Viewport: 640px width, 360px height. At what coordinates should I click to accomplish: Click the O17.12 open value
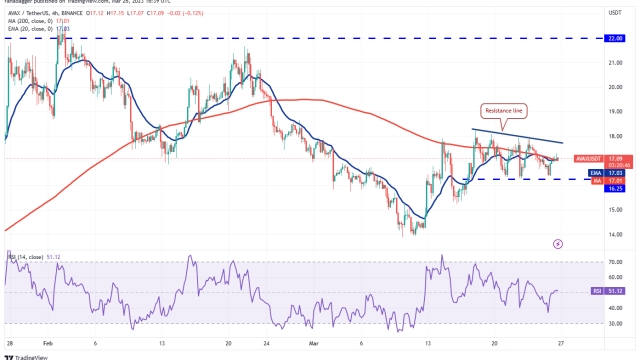tap(95, 13)
